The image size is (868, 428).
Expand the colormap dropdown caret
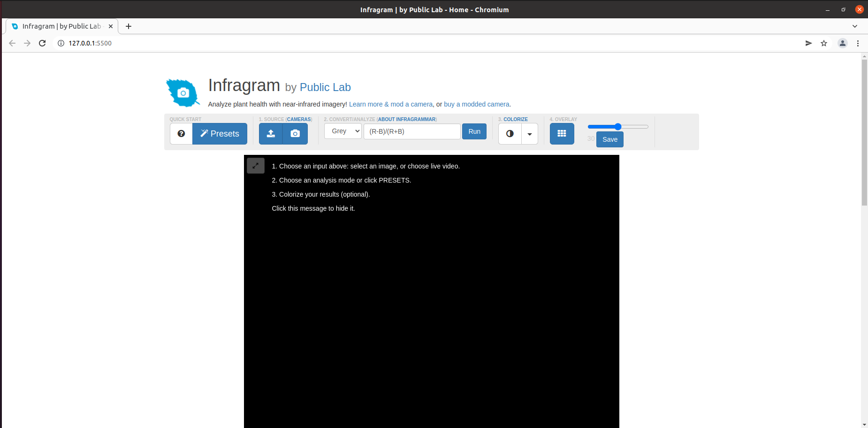pos(530,134)
